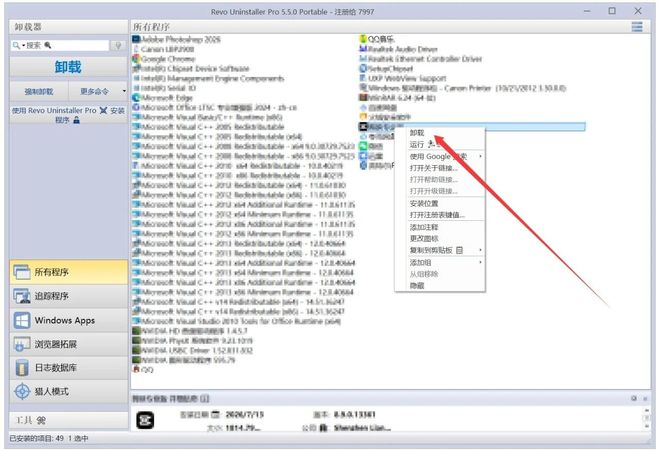Select the Realtek Audio Driver icon
The width and height of the screenshot is (660, 451).
[363, 49]
